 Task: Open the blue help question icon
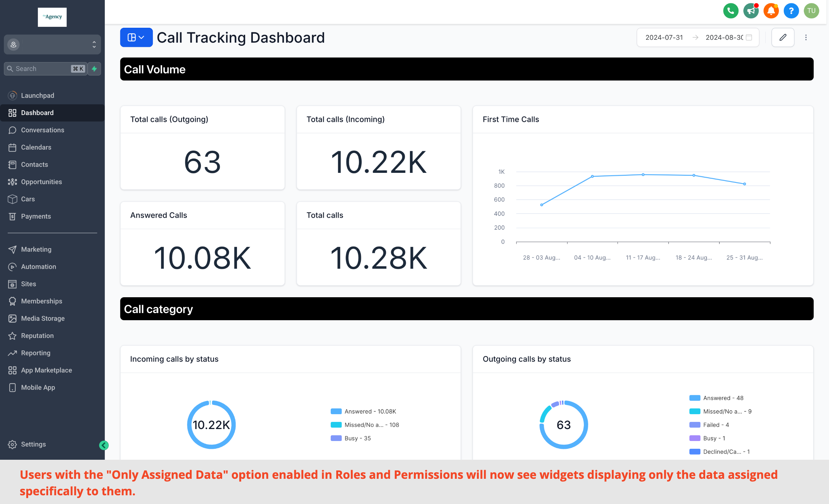tap(791, 11)
